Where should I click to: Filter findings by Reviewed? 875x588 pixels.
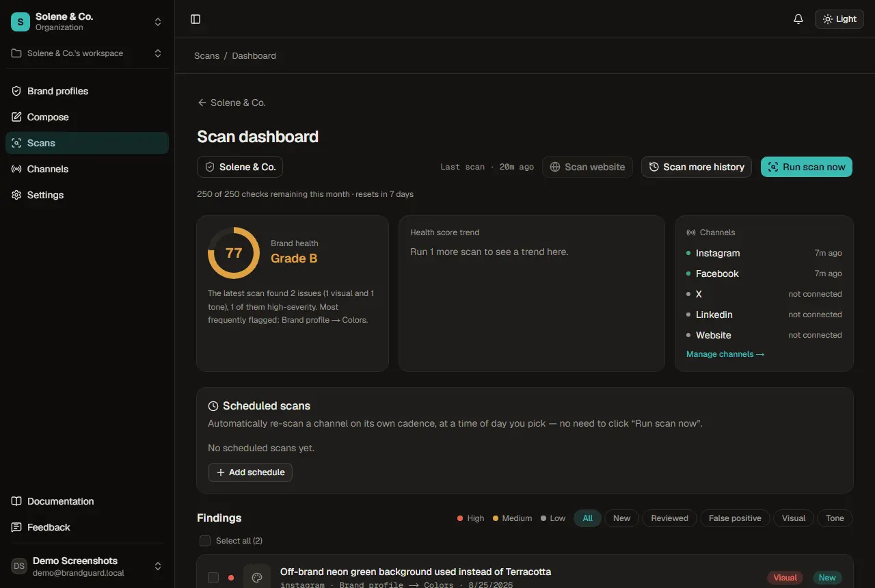pos(670,518)
